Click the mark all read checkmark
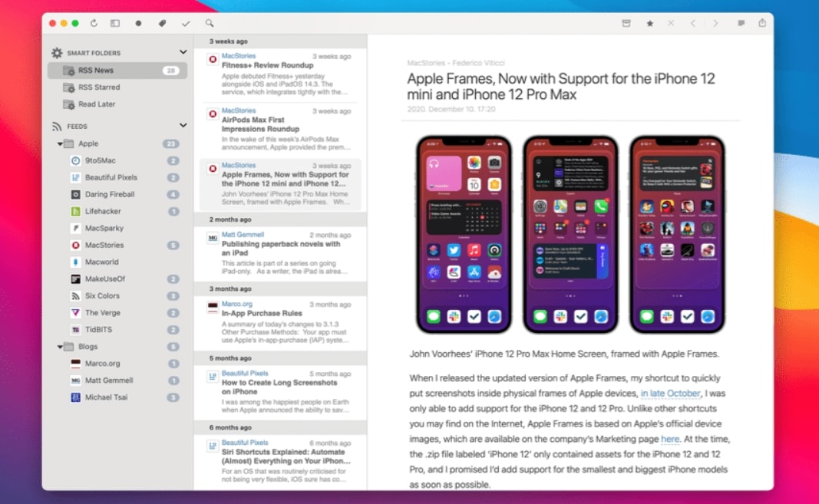This screenshot has width=819, height=504. tap(186, 24)
